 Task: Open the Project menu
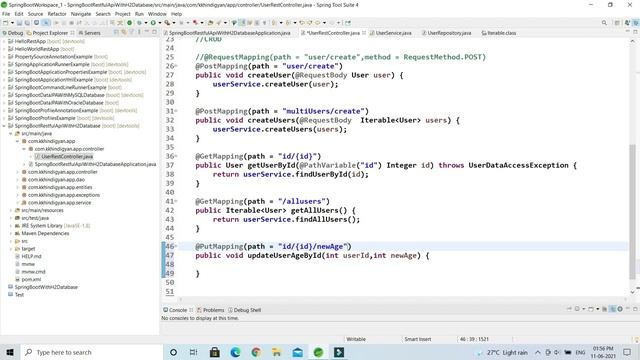pyautogui.click(x=122, y=14)
